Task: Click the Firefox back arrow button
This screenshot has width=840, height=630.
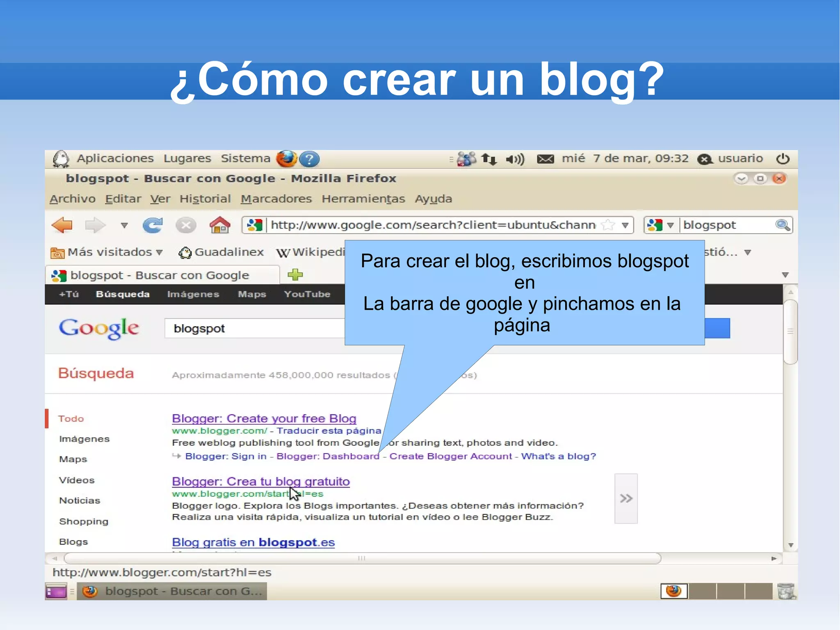Action: tap(62, 225)
